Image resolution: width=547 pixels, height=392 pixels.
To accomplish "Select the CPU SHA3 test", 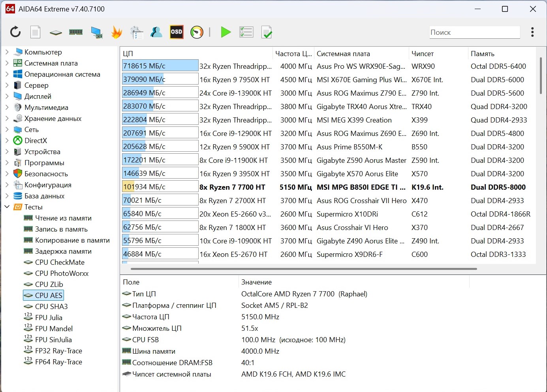I will (51, 306).
